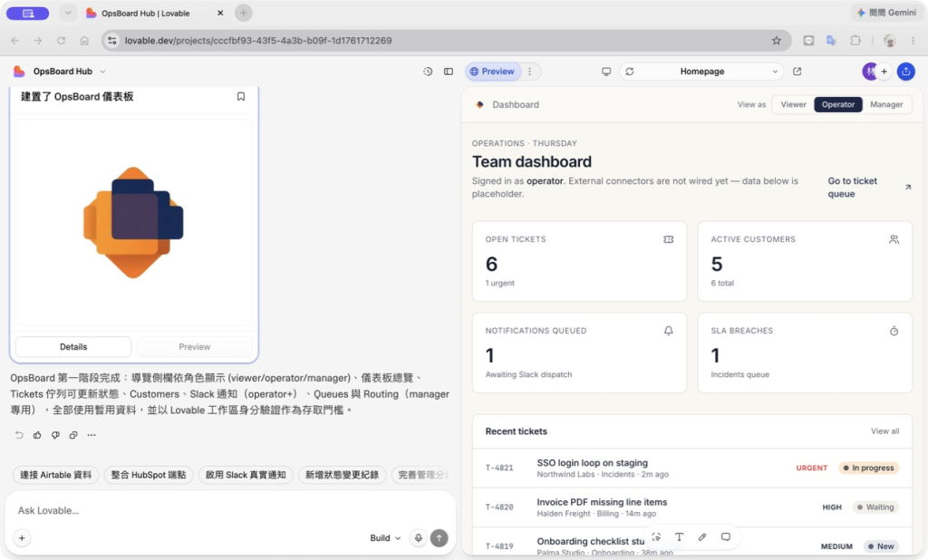Toggle the Preview mode button

492,72
